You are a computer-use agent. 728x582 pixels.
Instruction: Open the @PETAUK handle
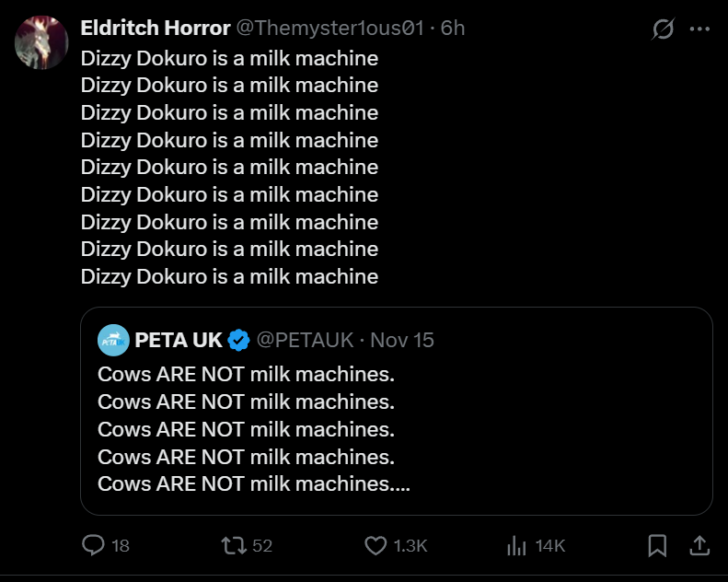click(x=304, y=341)
